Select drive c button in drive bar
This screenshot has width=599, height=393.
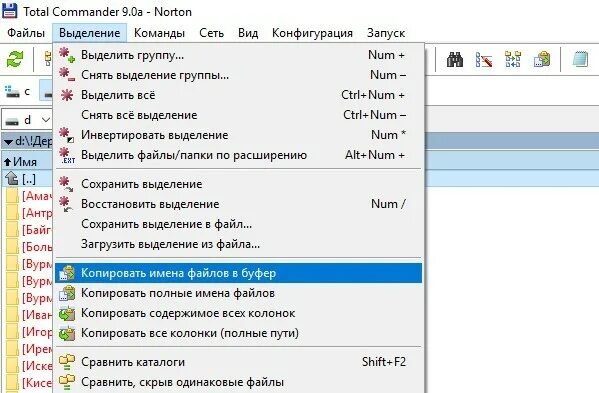click(18, 91)
